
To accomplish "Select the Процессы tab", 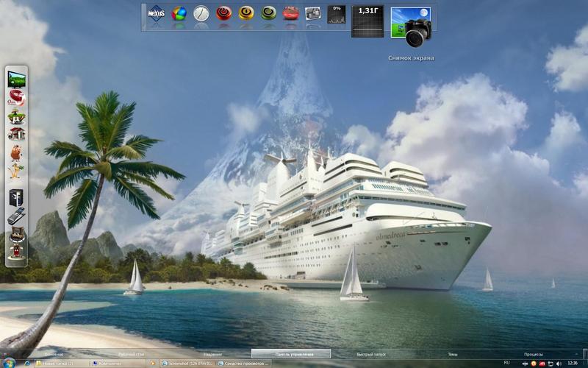I will (534, 354).
